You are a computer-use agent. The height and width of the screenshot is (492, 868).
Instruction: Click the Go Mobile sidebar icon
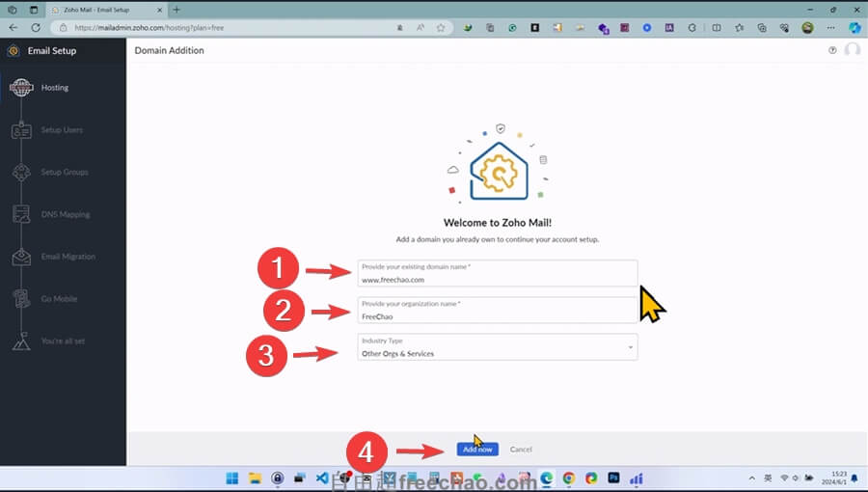click(x=21, y=299)
